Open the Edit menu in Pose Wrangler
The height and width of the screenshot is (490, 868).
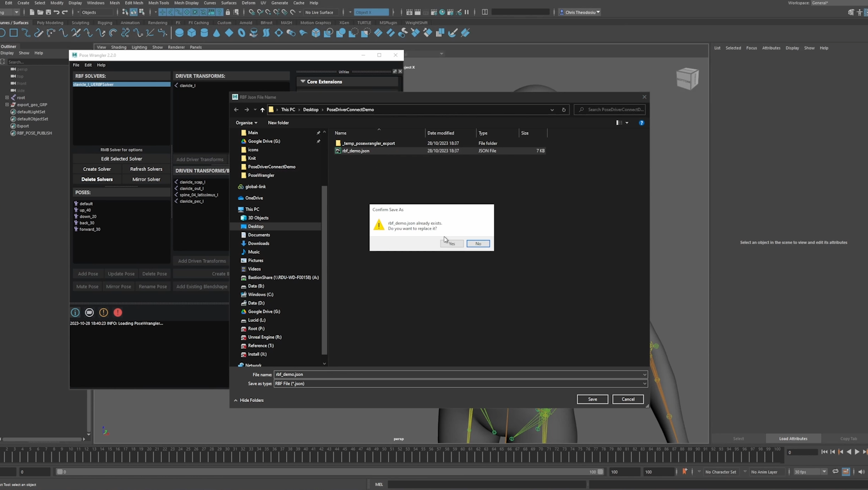pyautogui.click(x=88, y=65)
